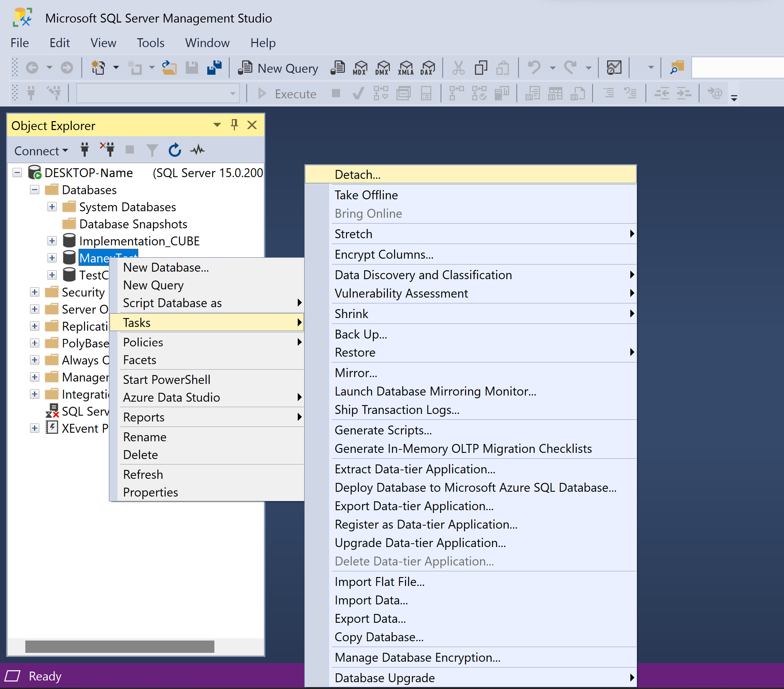Click the MDX query toolbar icon
Screen dimensions: 784x689
[360, 68]
